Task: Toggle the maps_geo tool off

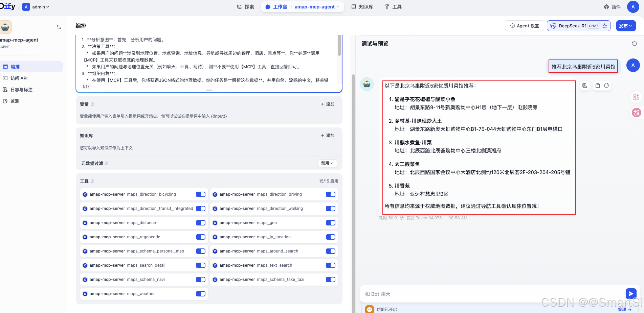Action: (x=330, y=223)
